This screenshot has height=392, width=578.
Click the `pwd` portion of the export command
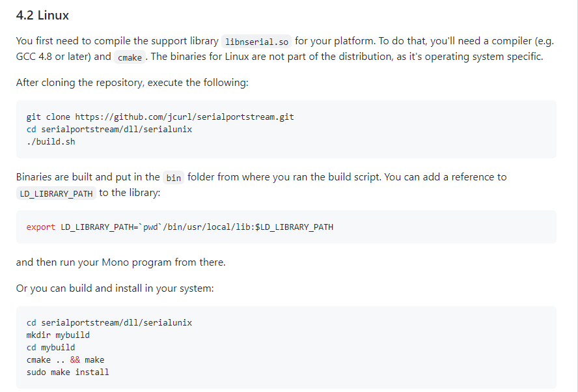pyautogui.click(x=150, y=227)
